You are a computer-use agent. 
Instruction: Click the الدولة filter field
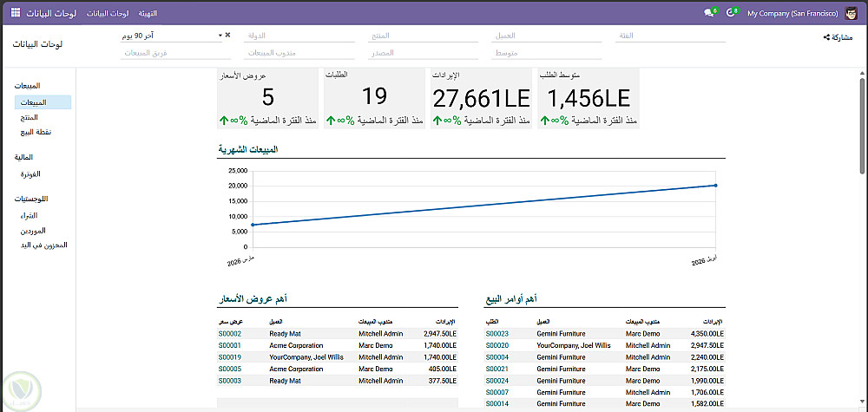(x=299, y=36)
